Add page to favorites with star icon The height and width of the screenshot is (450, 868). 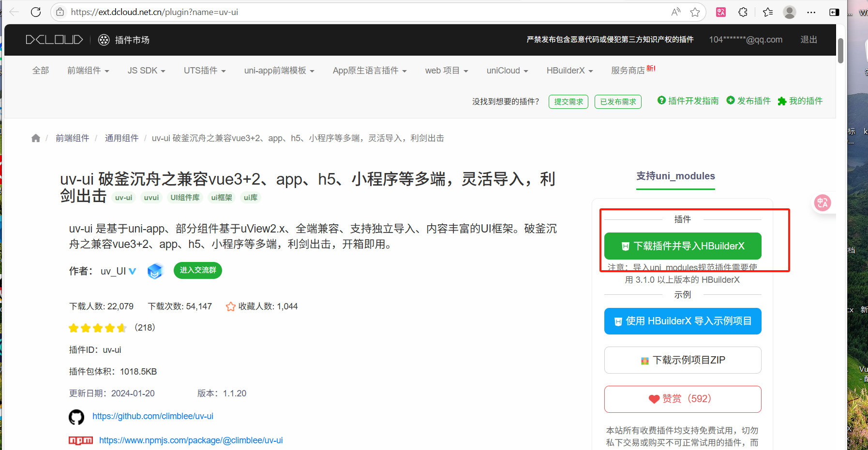pos(695,12)
